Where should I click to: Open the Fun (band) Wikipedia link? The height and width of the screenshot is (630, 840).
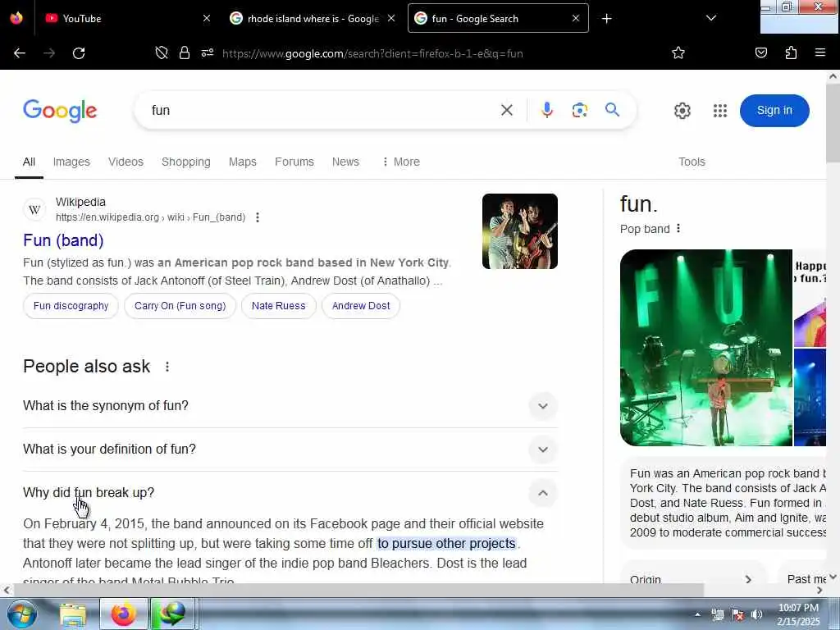tap(63, 240)
